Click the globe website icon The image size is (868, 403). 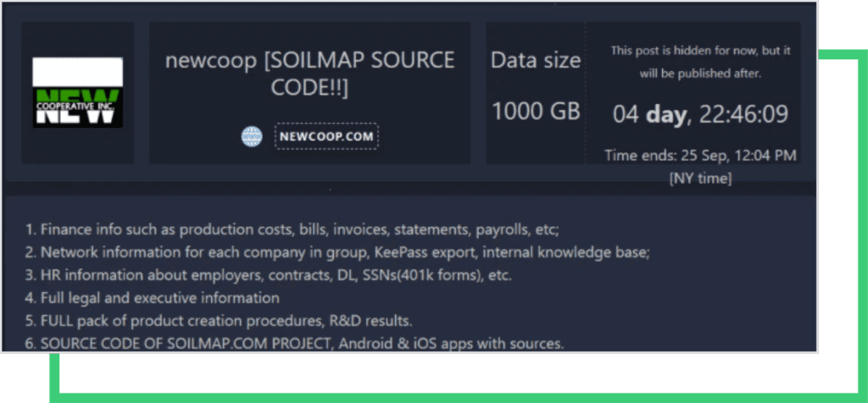(x=252, y=136)
